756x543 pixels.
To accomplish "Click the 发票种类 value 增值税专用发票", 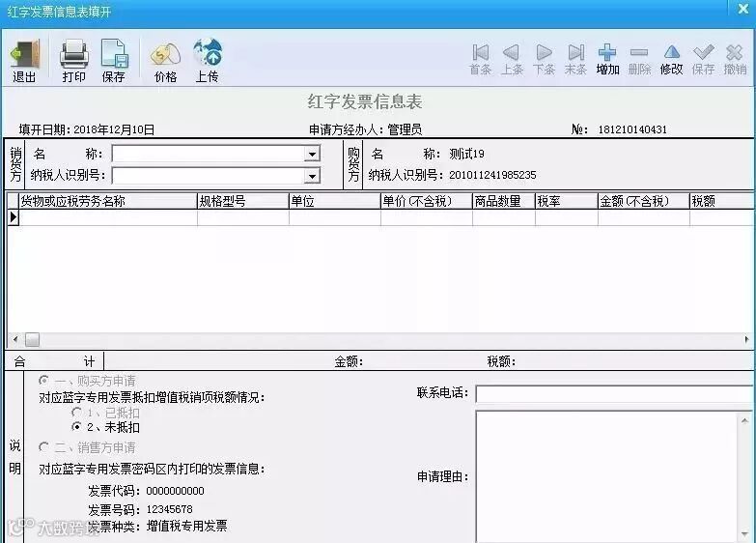I will (x=186, y=526).
